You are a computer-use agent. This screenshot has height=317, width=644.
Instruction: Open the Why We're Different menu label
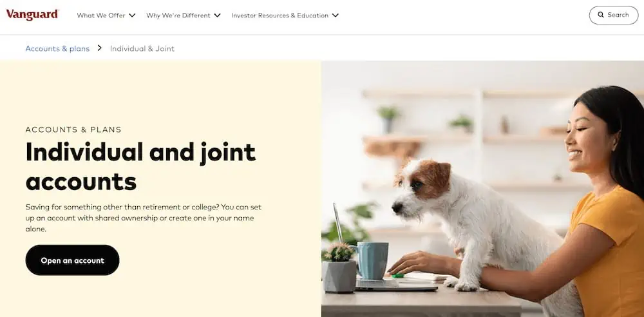[x=178, y=15]
